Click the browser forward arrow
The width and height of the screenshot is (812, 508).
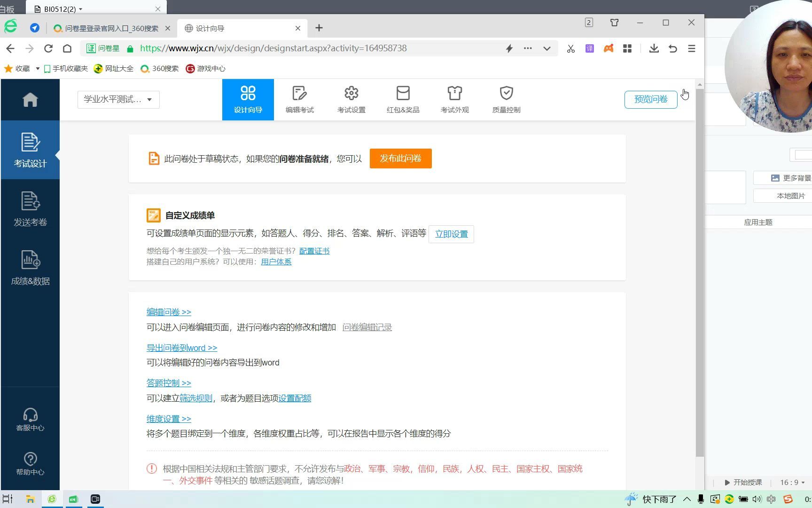coord(30,48)
